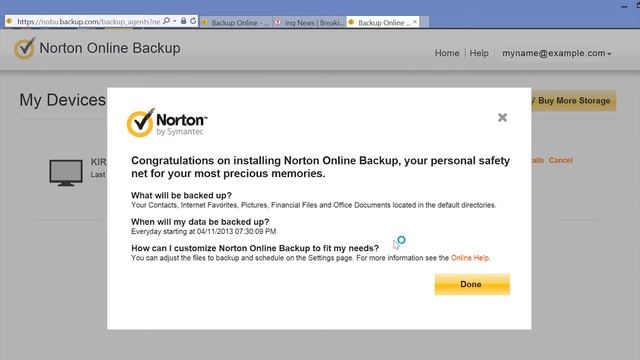Click the 'My Devices' heading
This screenshot has height=360, width=640.
(62, 100)
